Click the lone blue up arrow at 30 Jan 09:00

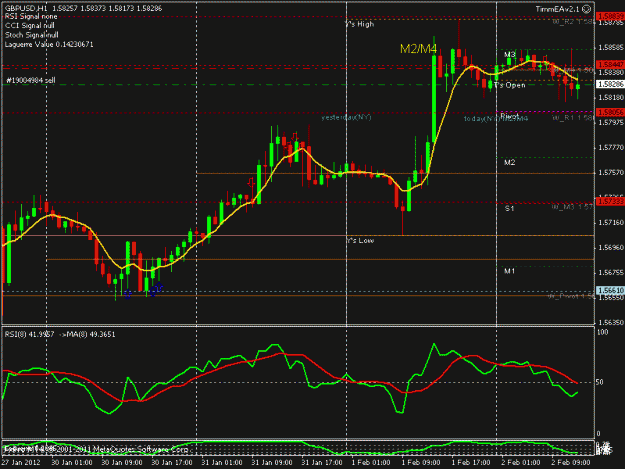(128, 295)
